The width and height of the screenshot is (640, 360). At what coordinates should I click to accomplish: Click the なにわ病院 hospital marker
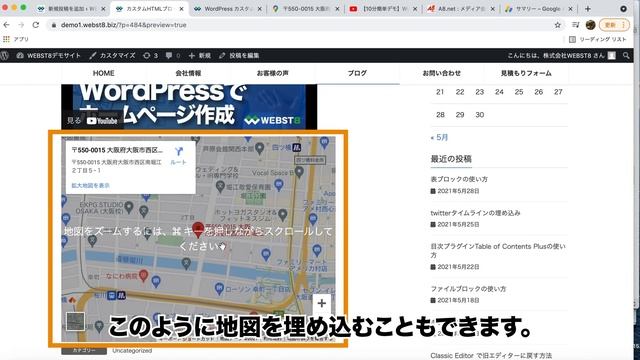pyautogui.click(x=143, y=276)
